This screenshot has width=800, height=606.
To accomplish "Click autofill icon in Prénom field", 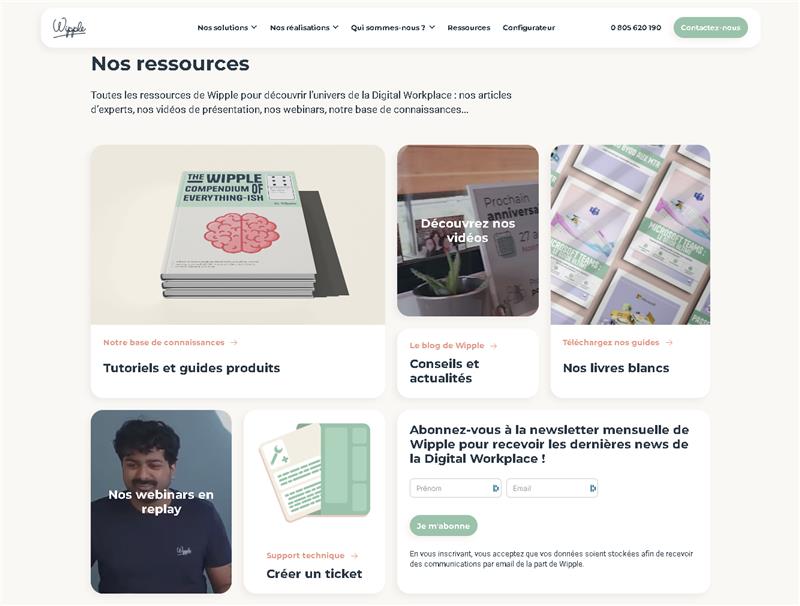I will pyautogui.click(x=495, y=488).
